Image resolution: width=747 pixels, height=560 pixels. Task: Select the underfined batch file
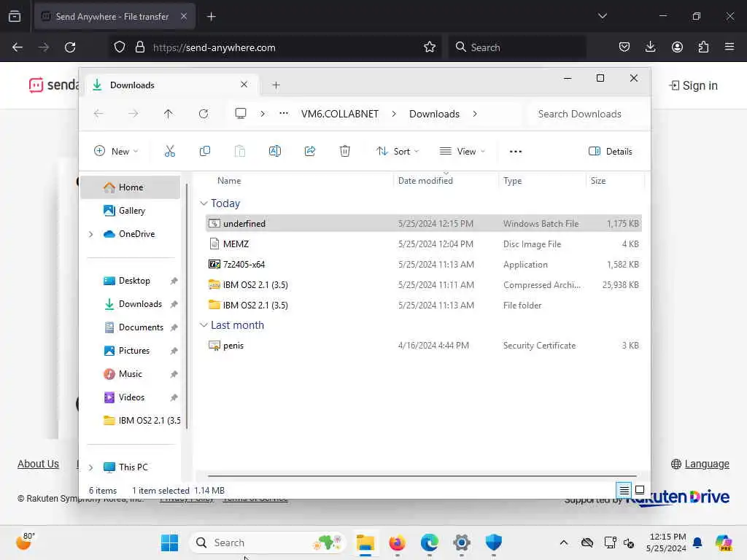click(x=424, y=223)
